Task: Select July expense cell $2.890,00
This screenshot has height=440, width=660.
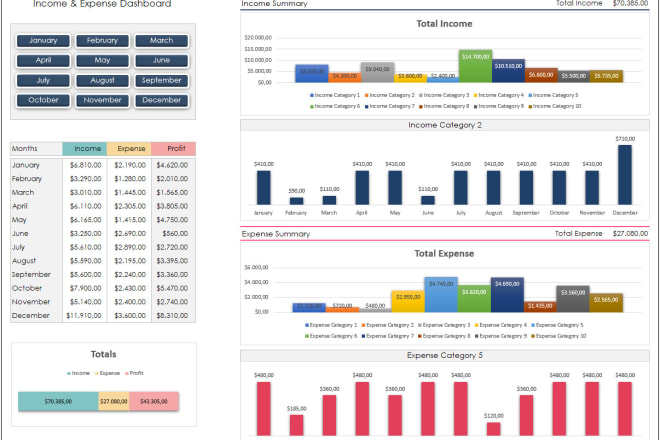Action: (130, 247)
